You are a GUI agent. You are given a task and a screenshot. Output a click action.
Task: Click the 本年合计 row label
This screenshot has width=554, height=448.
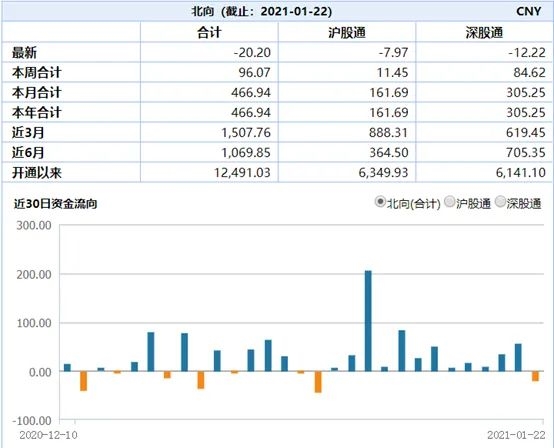tap(37, 112)
